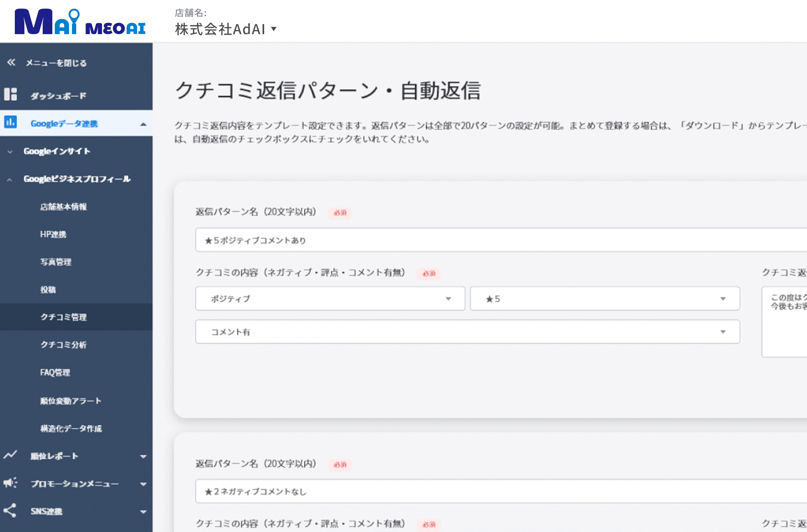This screenshot has width=807, height=532.
Task: Collapse the Googleデータ連携 section arrow
Action: [144, 125]
